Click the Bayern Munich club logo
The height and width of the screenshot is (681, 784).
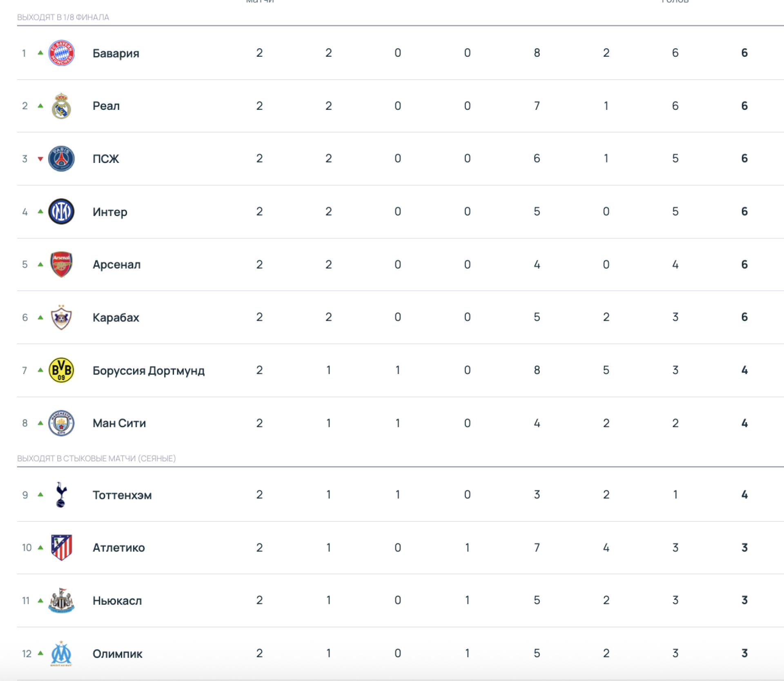tap(61, 53)
